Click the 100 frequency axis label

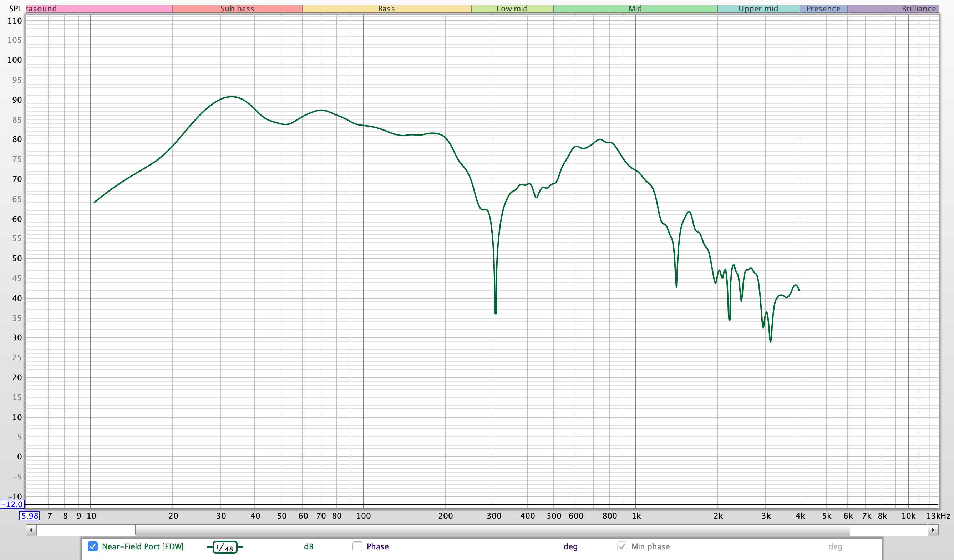pos(364,516)
